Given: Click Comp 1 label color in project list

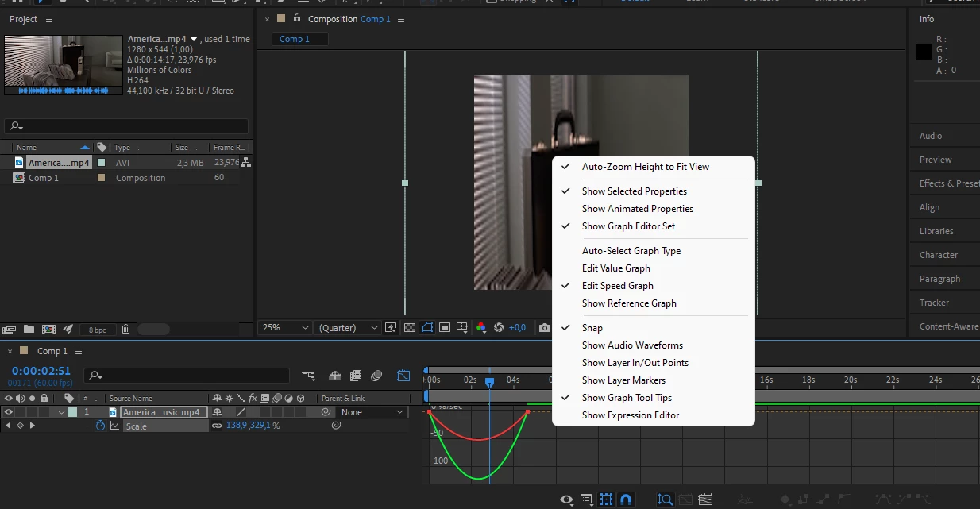Looking at the screenshot, I should 101,178.
